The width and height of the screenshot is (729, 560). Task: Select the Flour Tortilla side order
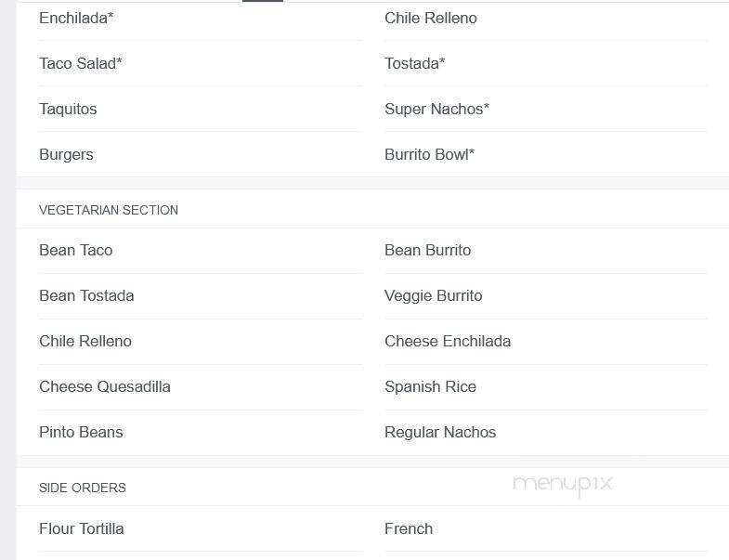tap(82, 528)
